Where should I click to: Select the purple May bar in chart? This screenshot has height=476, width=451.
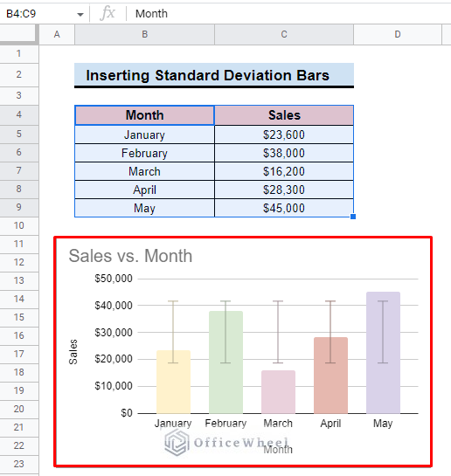(383, 353)
